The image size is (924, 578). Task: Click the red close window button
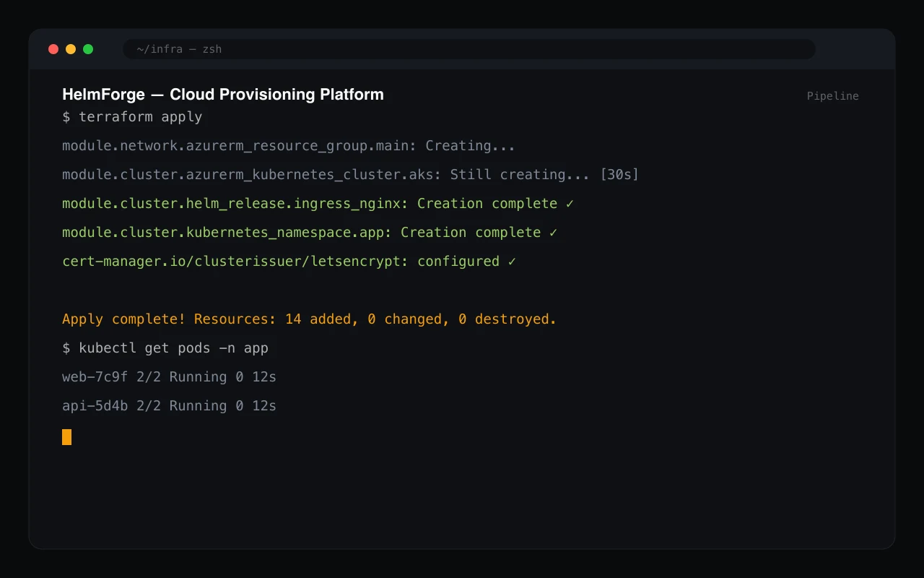(53, 49)
